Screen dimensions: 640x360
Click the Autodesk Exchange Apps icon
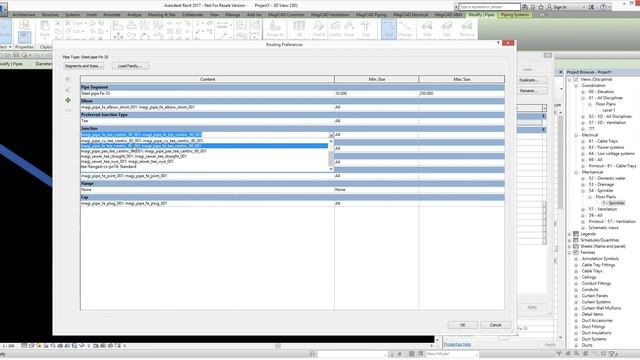pos(591,7)
